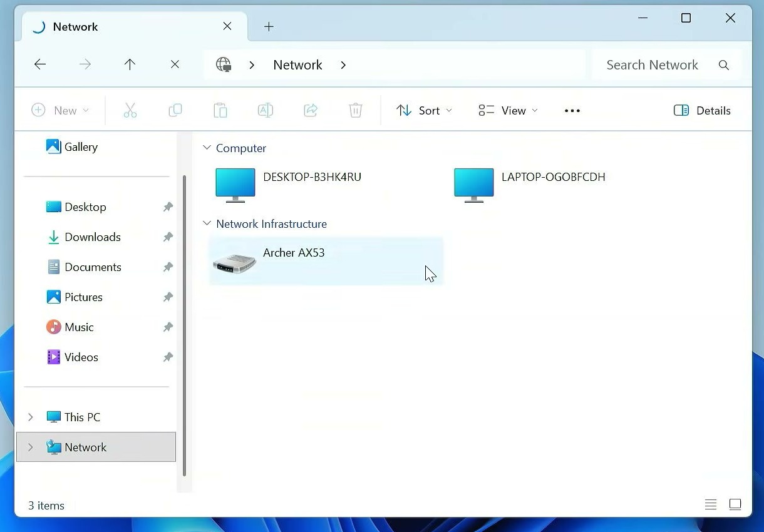Expand Network node in navigation pane
The height and width of the screenshot is (532, 764).
30,447
